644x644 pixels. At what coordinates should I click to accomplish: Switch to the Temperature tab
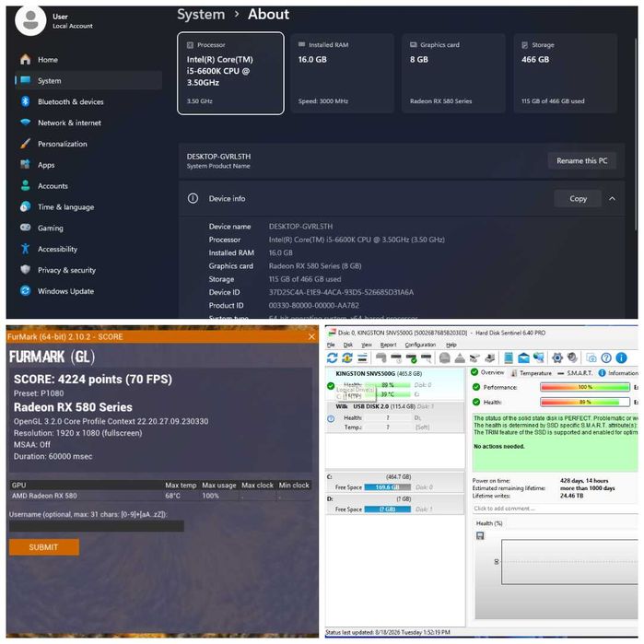pos(531,373)
